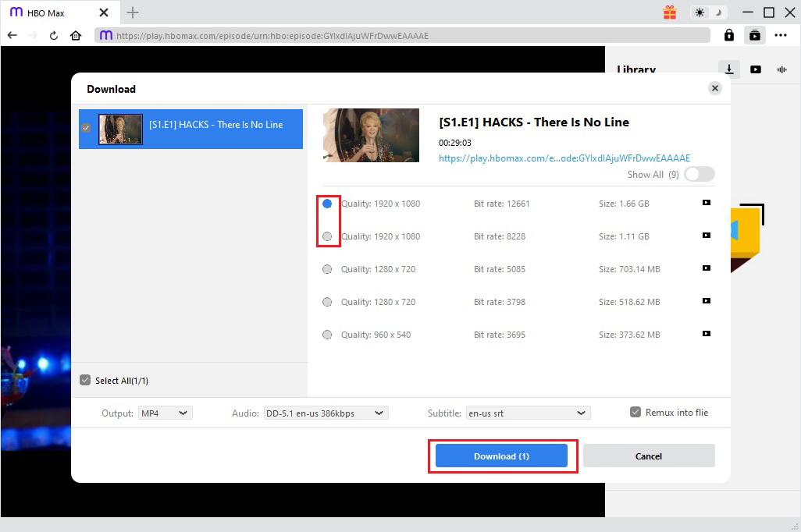Click the video icon on the 373.62 MB row
This screenshot has height=532, width=801.
706,334
